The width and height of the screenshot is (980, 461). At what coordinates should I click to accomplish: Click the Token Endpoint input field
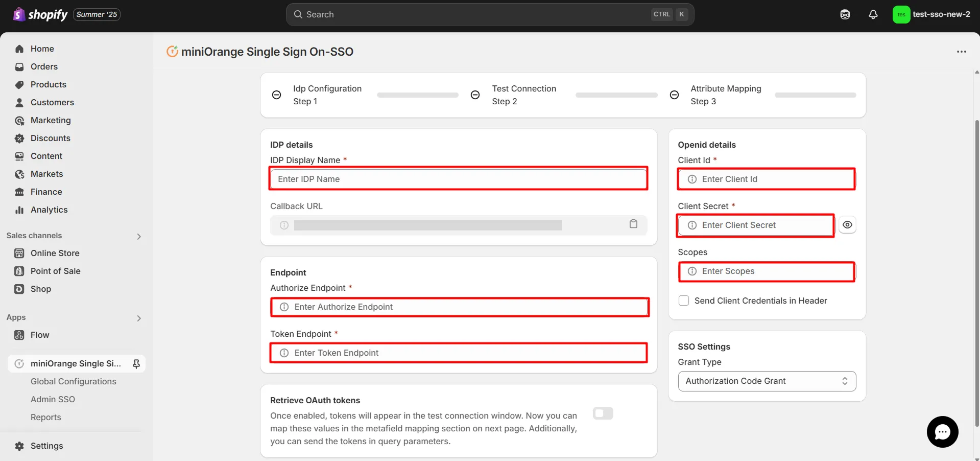459,353
